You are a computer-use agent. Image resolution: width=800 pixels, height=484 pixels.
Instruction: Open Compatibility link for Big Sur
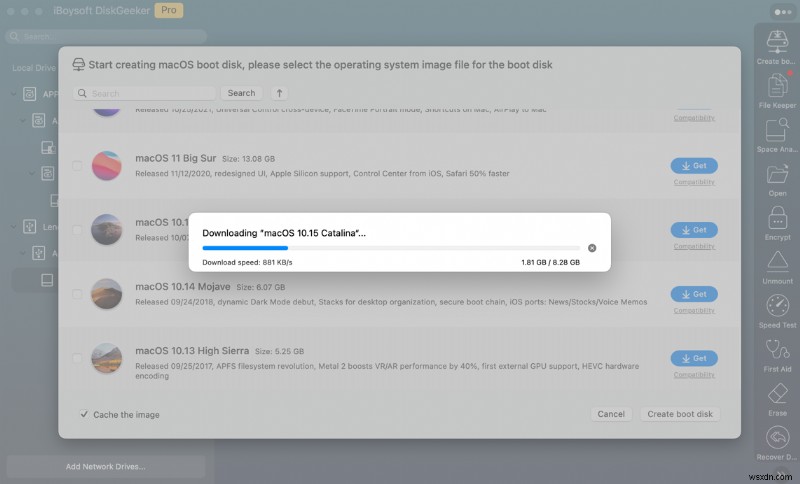(694, 182)
